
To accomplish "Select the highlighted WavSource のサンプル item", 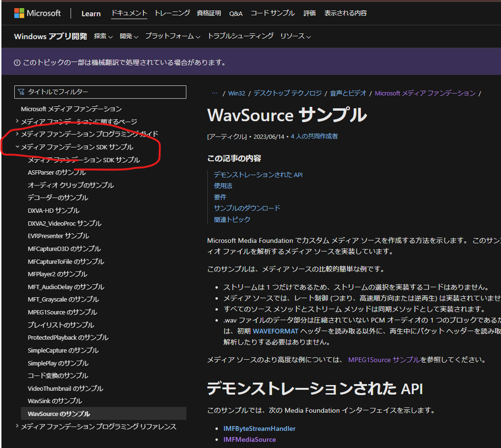I will (103, 414).
